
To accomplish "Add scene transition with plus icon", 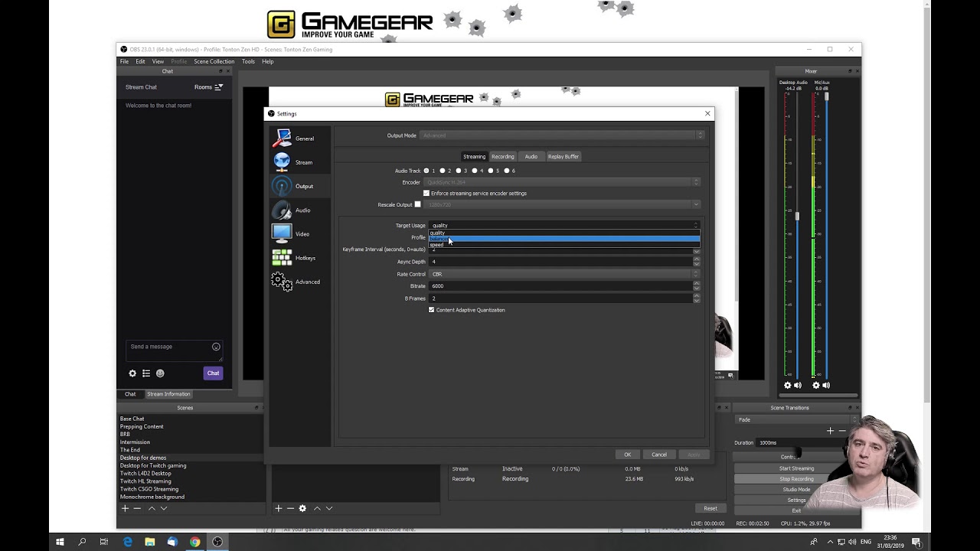I will point(830,431).
